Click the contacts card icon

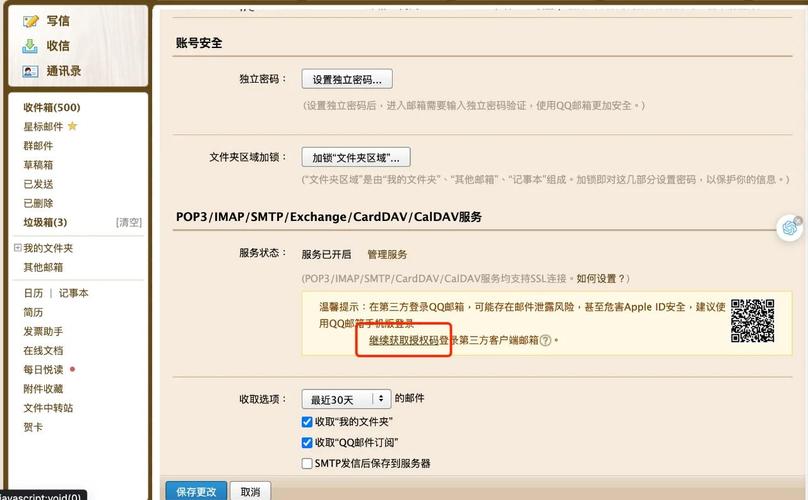(x=30, y=71)
